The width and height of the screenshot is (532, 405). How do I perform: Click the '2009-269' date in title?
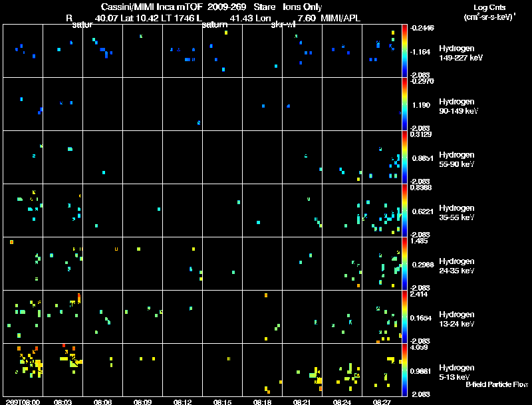225,7
